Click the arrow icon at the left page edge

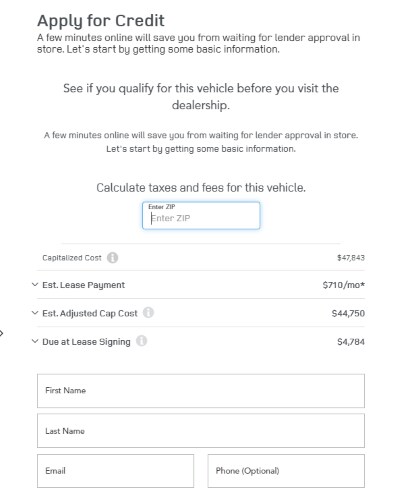pyautogui.click(x=2, y=333)
